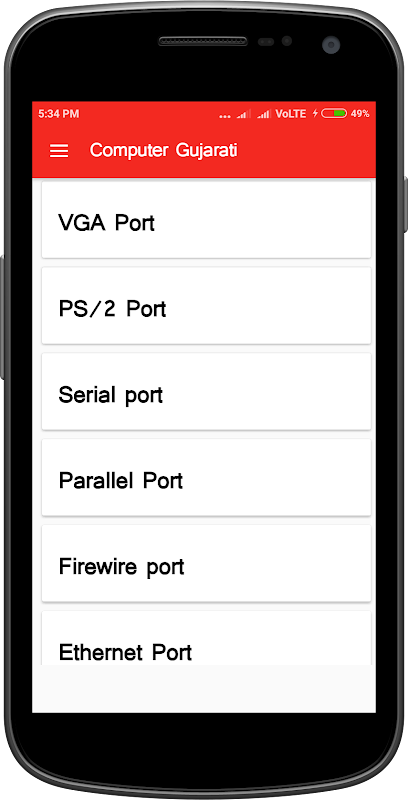Open the hamburger navigation menu
Viewport: 408px width, 800px height.
tap(59, 151)
